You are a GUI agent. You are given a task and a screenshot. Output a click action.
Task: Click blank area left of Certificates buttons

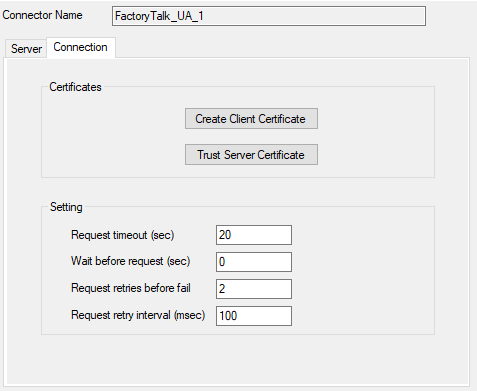click(113, 137)
